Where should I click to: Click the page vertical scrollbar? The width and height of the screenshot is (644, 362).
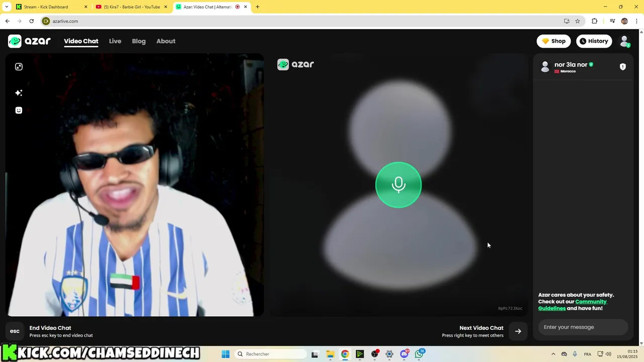[x=641, y=188]
